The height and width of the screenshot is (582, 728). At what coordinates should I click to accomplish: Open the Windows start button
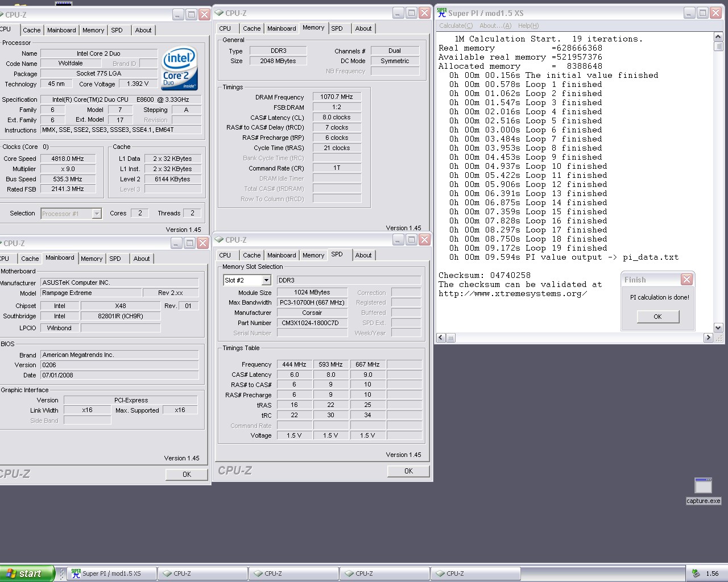point(27,573)
